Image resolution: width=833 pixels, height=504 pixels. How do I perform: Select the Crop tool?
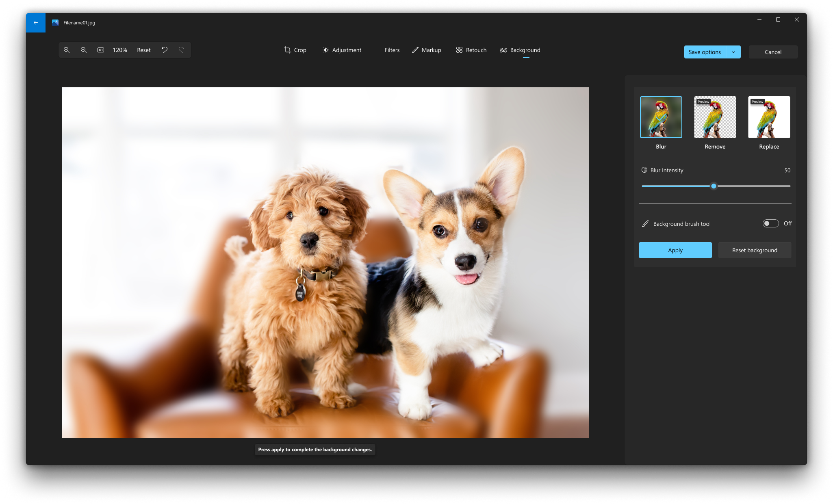point(295,50)
